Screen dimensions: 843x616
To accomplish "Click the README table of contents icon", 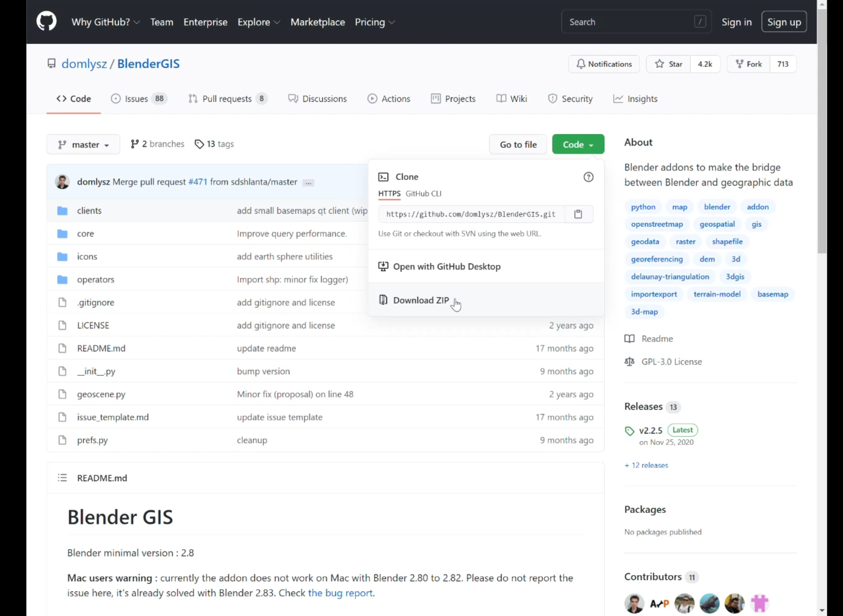I will pos(62,478).
